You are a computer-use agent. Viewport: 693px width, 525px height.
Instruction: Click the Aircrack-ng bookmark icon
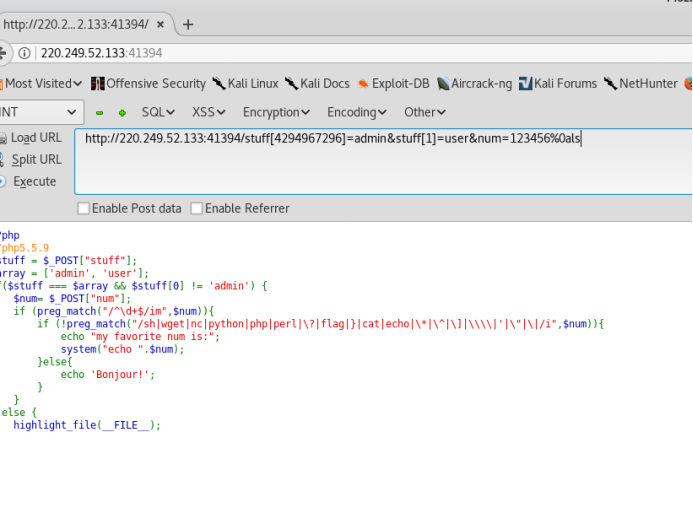pyautogui.click(x=443, y=84)
